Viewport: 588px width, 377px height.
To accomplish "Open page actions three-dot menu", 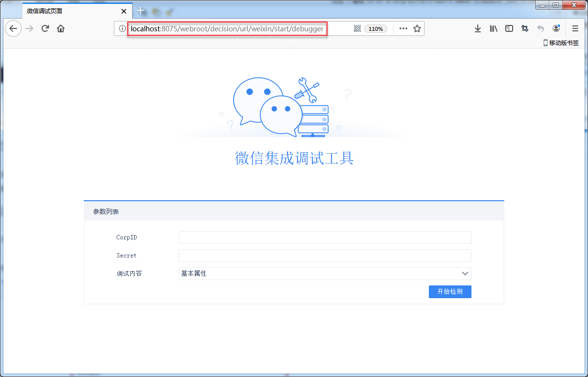I will (403, 29).
